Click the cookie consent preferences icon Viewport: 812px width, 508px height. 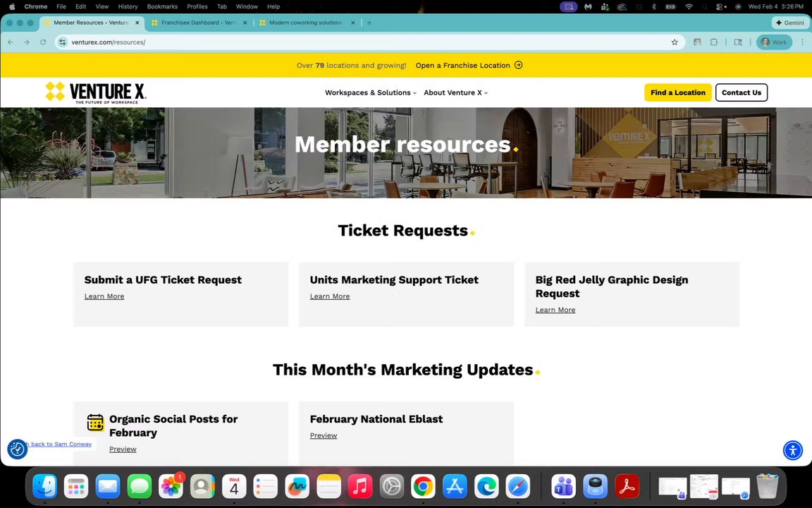(x=17, y=449)
